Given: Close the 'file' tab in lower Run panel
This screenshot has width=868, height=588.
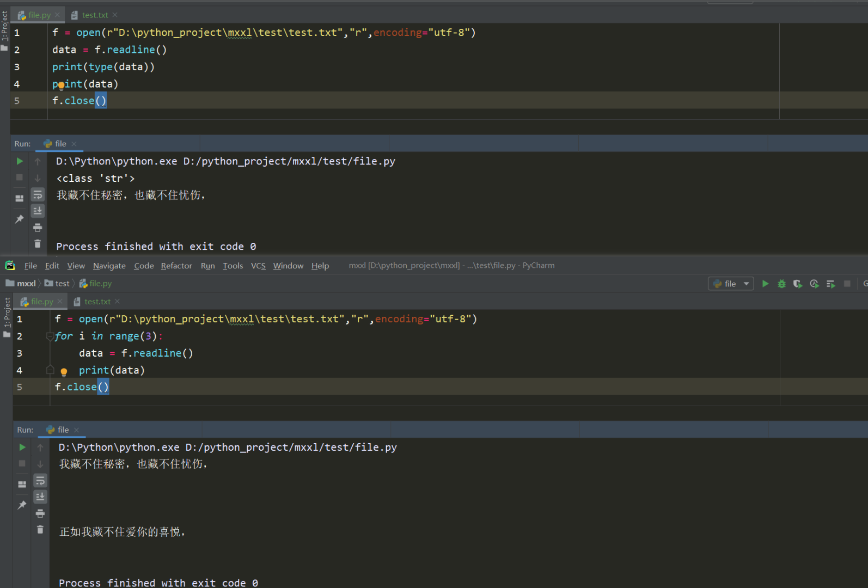Looking at the screenshot, I should (x=76, y=430).
